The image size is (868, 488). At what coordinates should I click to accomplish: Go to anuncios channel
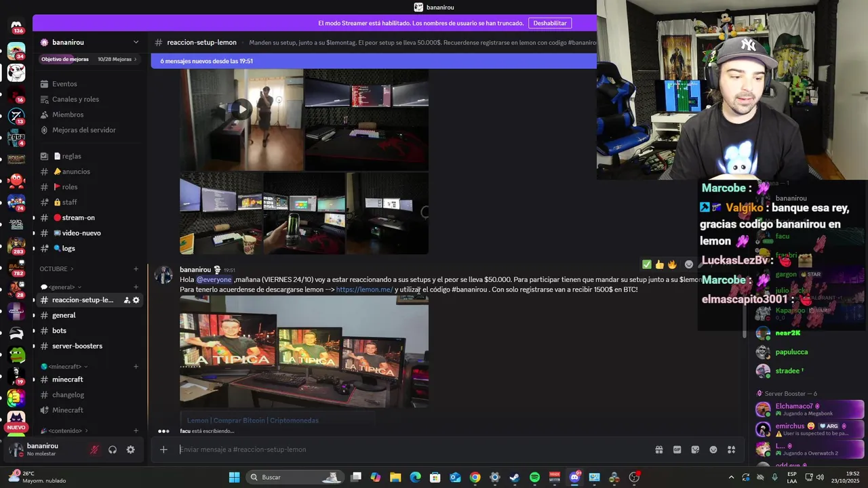90,171
